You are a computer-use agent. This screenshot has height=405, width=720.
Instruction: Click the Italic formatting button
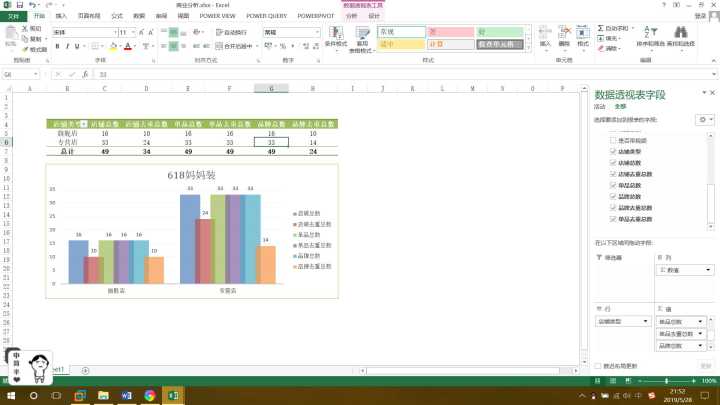pos(66,47)
